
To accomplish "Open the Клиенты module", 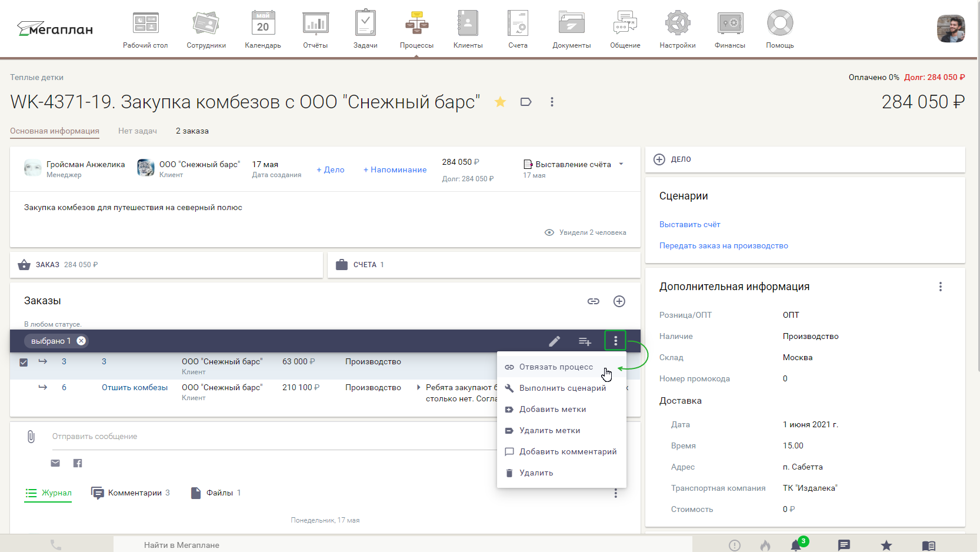I will pos(468,29).
